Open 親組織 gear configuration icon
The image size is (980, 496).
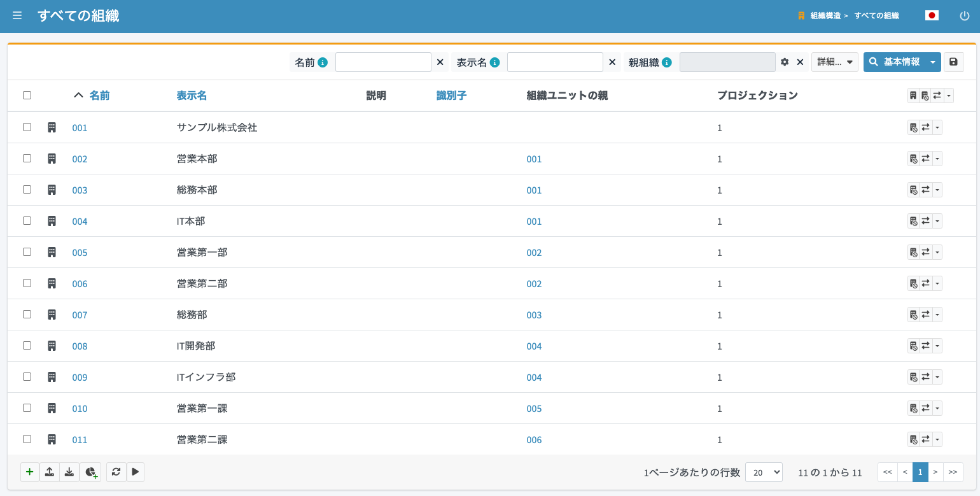[x=785, y=62]
